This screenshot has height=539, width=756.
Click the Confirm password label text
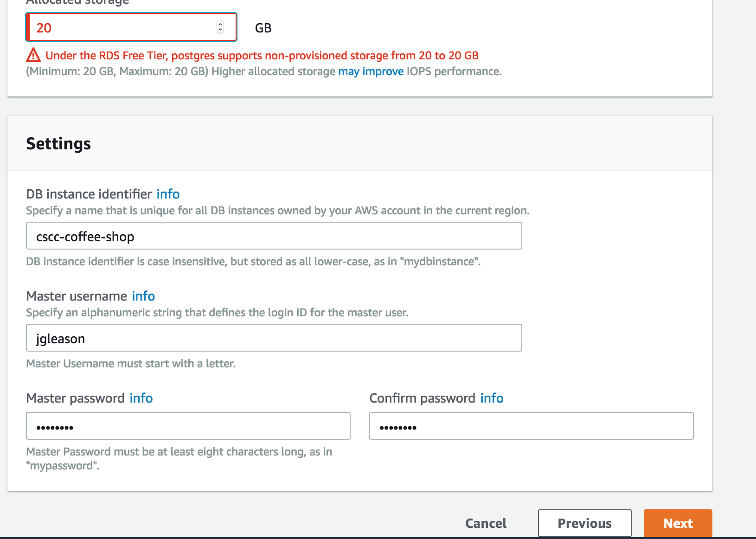click(x=422, y=398)
